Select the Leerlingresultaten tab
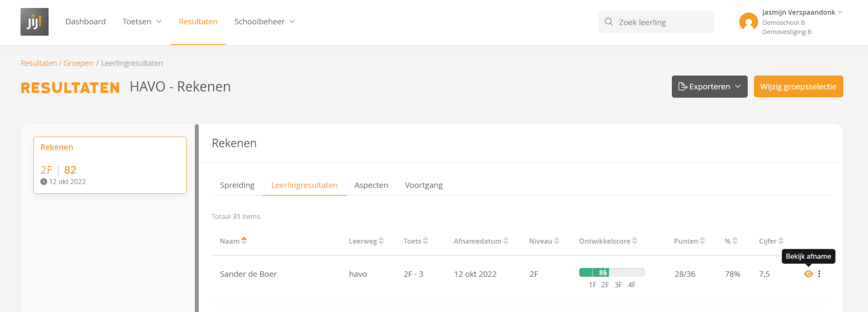868x312 pixels. click(x=304, y=185)
